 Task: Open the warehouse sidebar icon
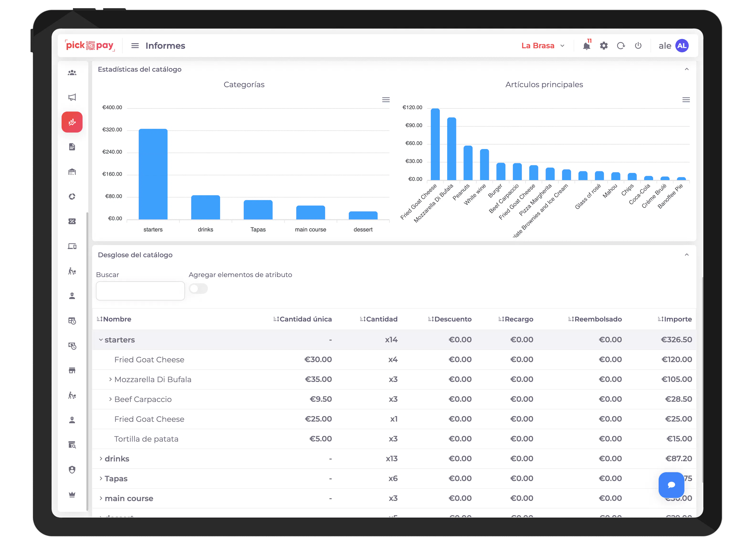pos(72,172)
